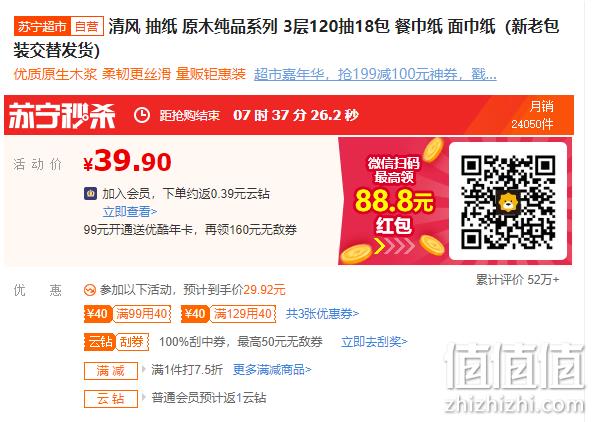Select the 满129用40 coupon
The image size is (594, 422).
[x=228, y=314]
